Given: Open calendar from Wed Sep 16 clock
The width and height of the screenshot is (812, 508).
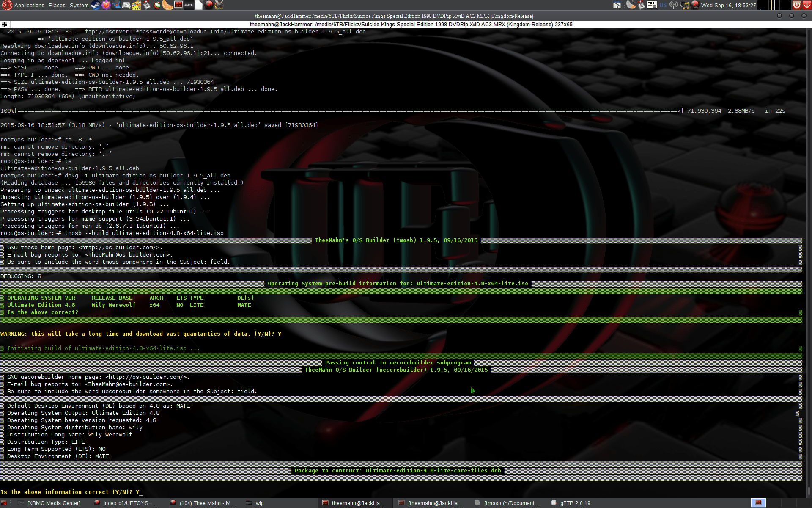Looking at the screenshot, I should [x=728, y=5].
